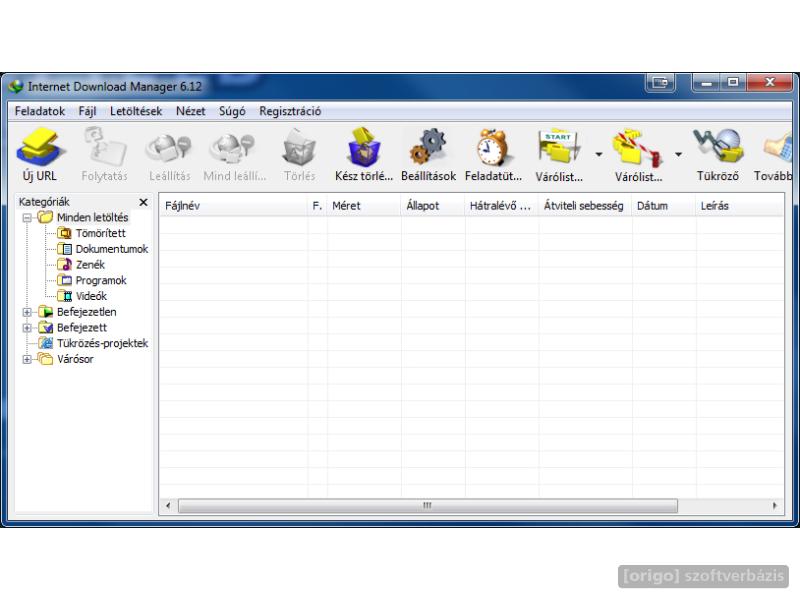Collapse the Minden letöltés tree node
The height and width of the screenshot is (600, 800).
[x=27, y=218]
